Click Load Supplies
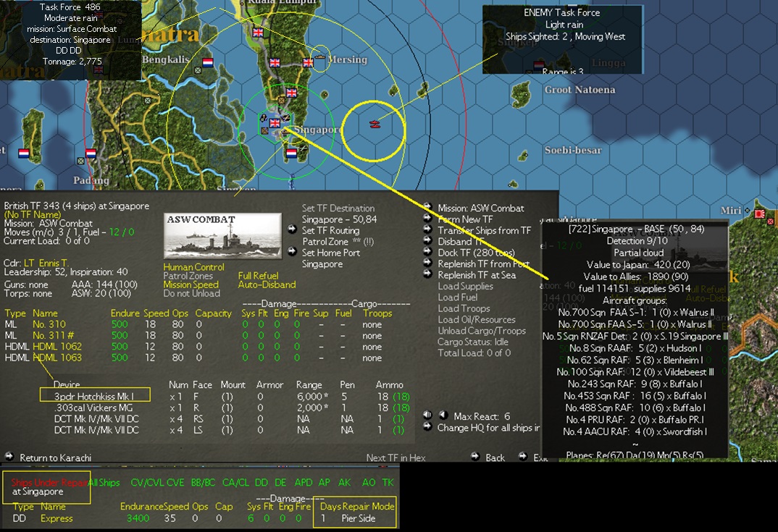This screenshot has height=532, width=778. coord(465,286)
